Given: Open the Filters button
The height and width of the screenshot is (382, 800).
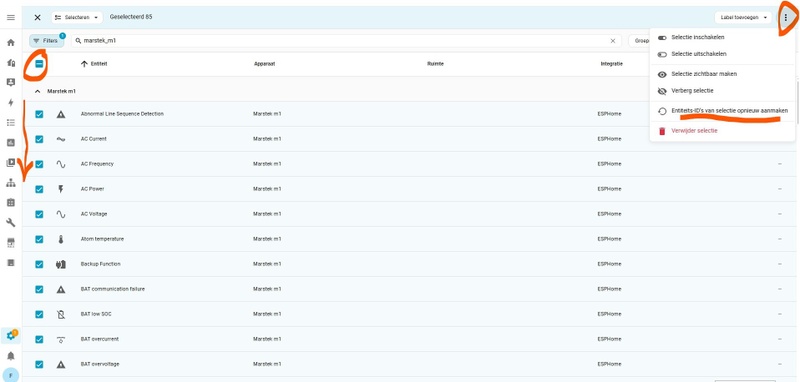Looking at the screenshot, I should (46, 40).
